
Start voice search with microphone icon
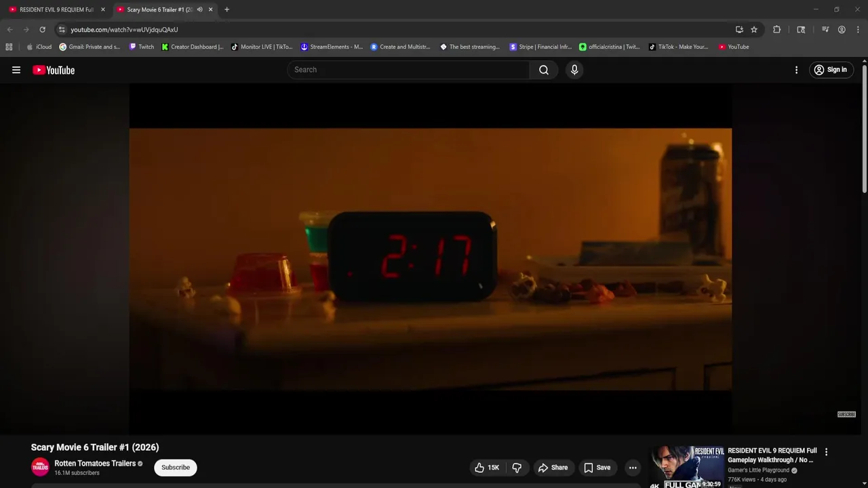pos(574,70)
